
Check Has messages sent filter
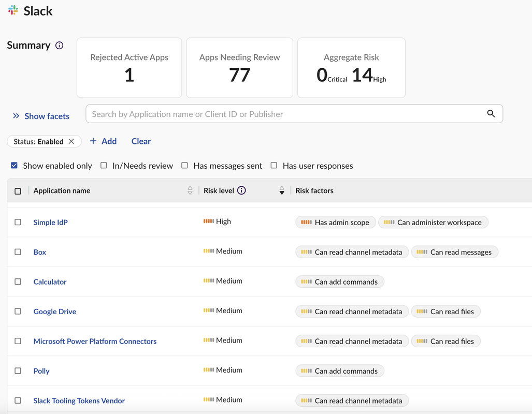pyautogui.click(x=184, y=166)
